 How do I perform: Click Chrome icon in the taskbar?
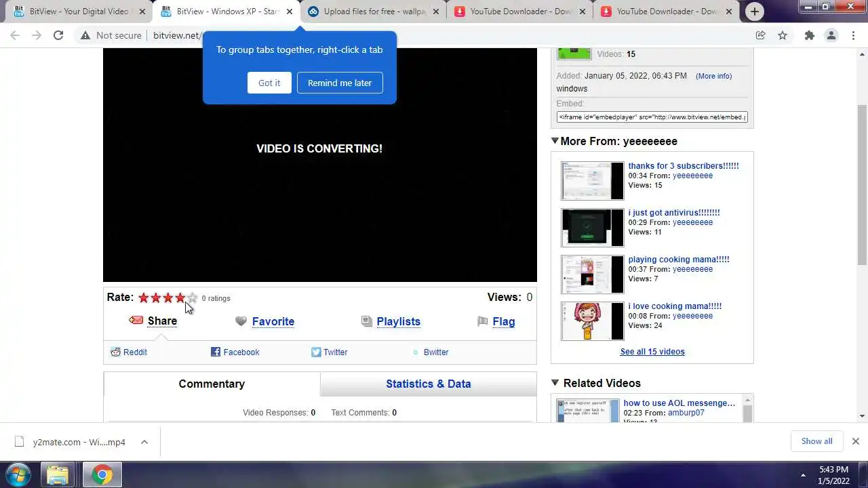[102, 475]
